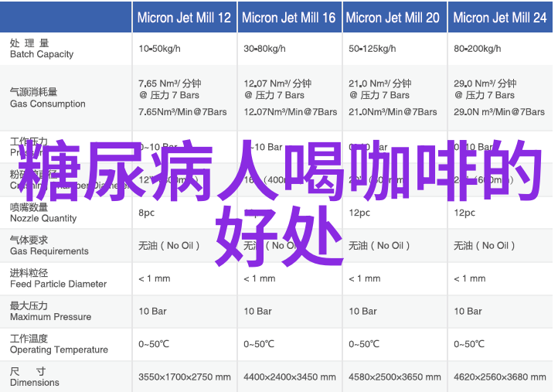Screen dimensions: 558x392
Task: Select the Maximum Pressure row label
Action: [x=50, y=311]
